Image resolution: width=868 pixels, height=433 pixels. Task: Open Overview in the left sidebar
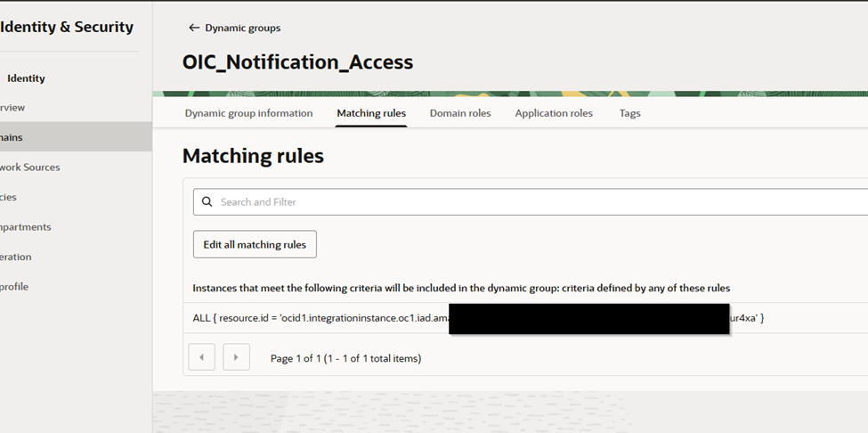pos(13,108)
